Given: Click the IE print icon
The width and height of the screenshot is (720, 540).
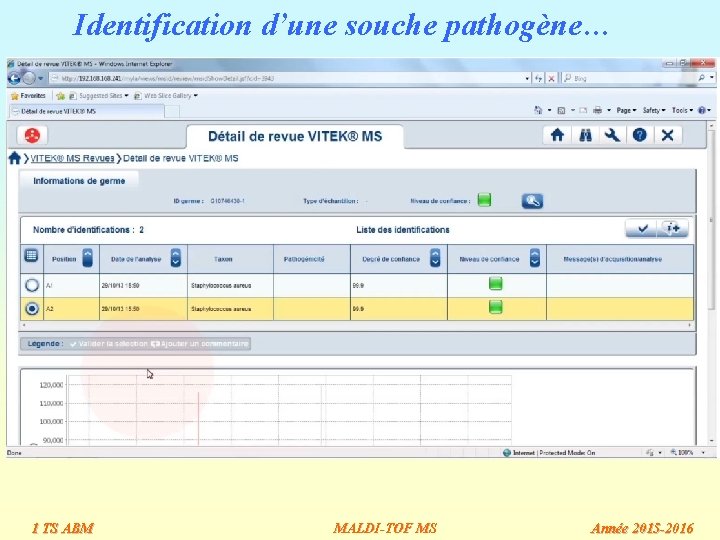Looking at the screenshot, I should (x=597, y=110).
